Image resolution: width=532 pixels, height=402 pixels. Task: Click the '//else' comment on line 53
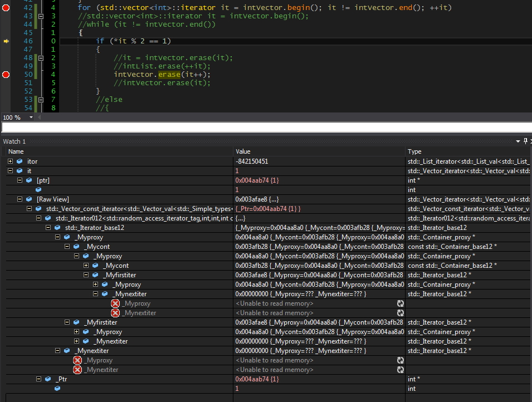click(x=109, y=100)
